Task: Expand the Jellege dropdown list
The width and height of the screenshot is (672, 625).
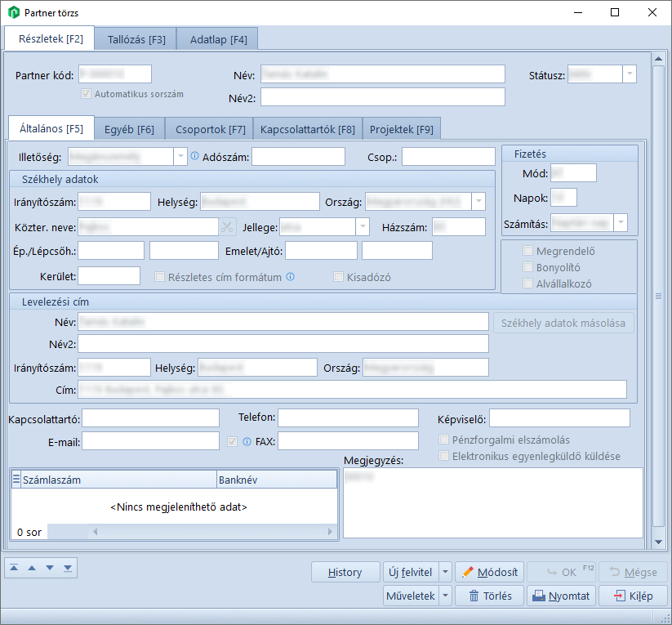Action: tap(363, 227)
